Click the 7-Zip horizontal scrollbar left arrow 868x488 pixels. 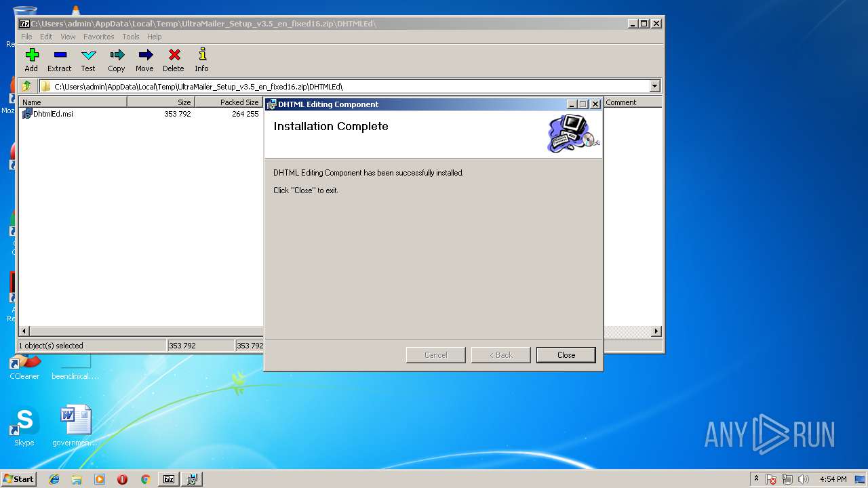(25, 331)
